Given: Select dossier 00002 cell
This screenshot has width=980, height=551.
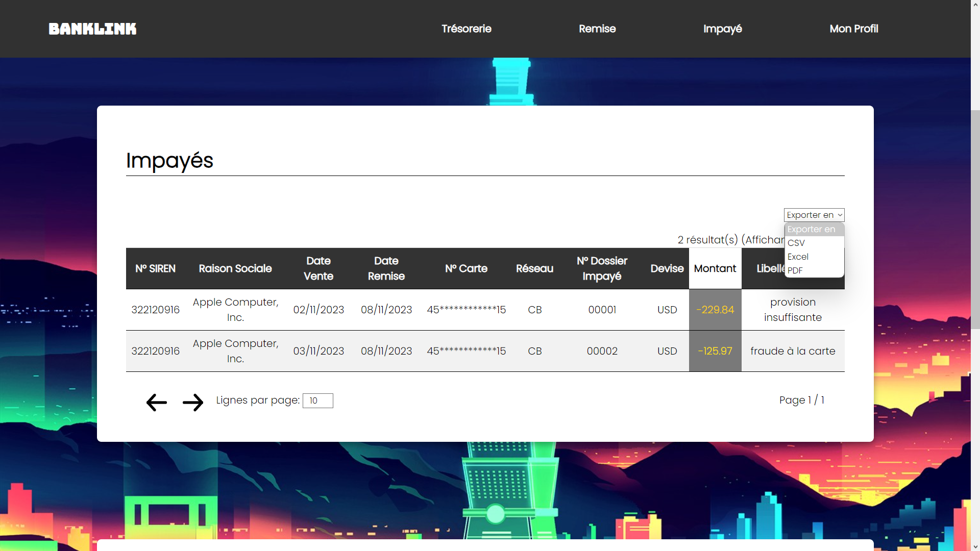Looking at the screenshot, I should 602,351.
